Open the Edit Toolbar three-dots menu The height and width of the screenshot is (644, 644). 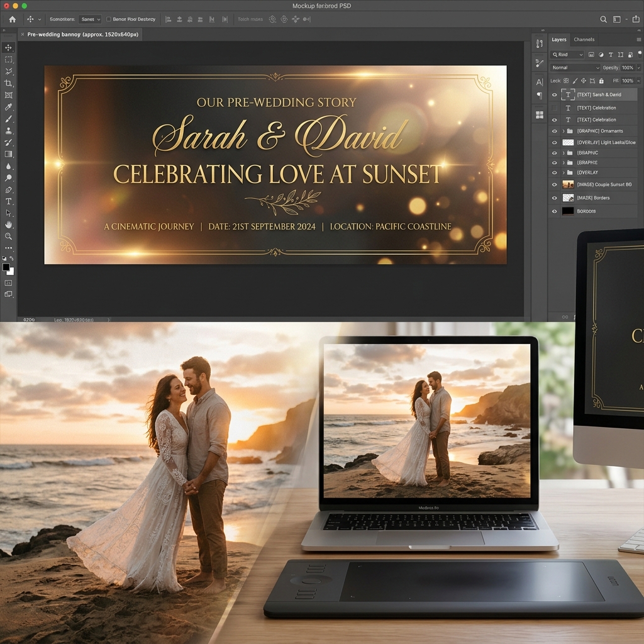[x=8, y=248]
